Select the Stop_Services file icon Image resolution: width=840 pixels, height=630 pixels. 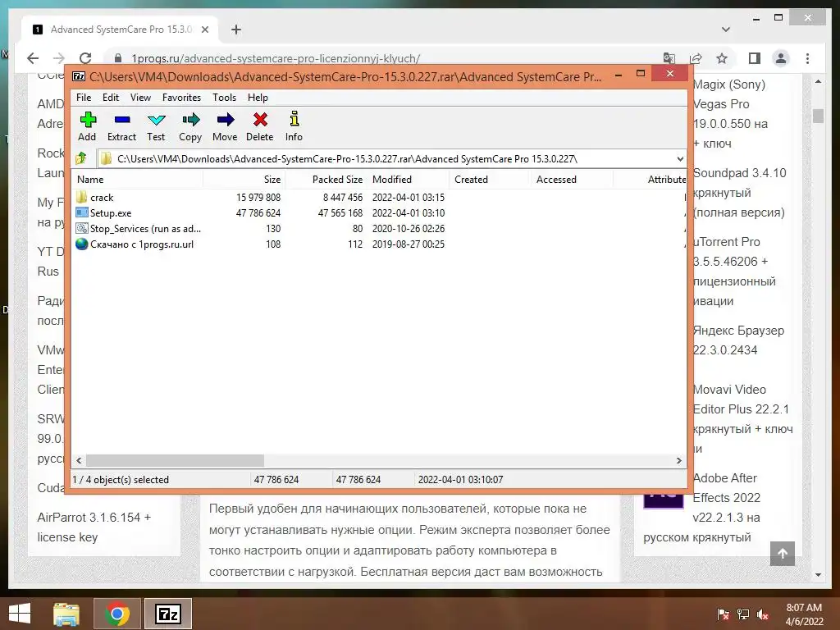click(x=81, y=228)
